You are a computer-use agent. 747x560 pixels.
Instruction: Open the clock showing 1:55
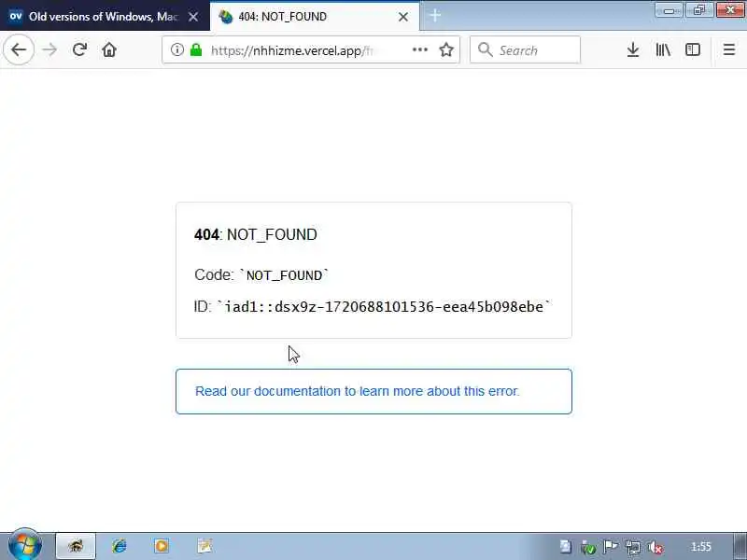tap(701, 547)
